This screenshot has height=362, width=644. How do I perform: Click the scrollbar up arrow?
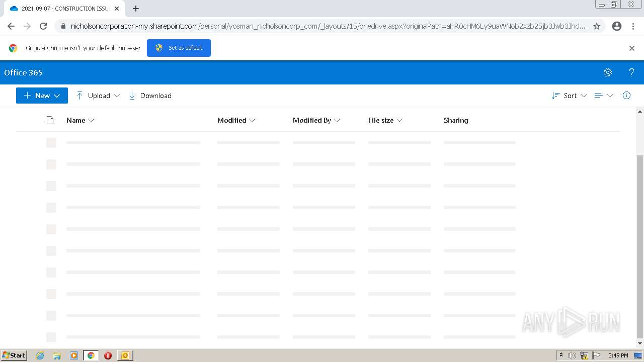tap(640, 112)
